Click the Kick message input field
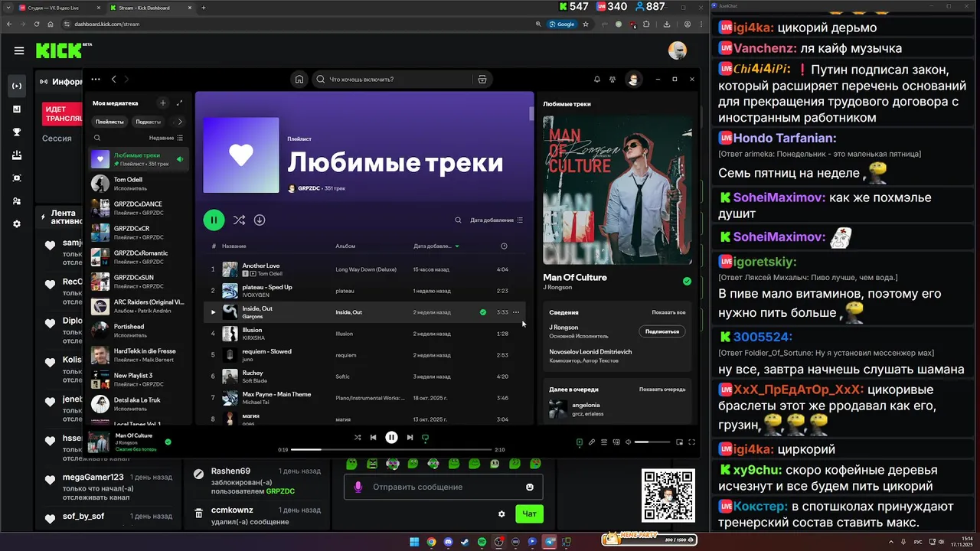The height and width of the screenshot is (551, 980). click(x=443, y=487)
